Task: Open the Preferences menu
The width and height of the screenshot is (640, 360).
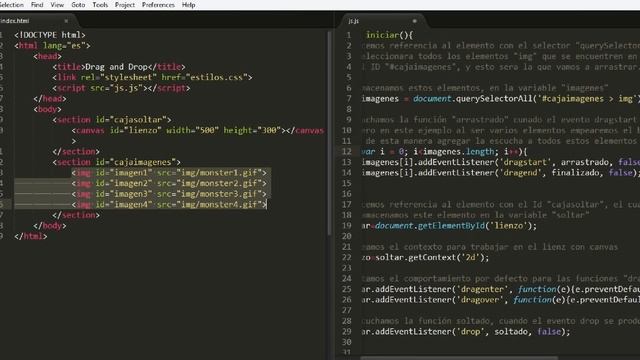Action: (x=158, y=5)
